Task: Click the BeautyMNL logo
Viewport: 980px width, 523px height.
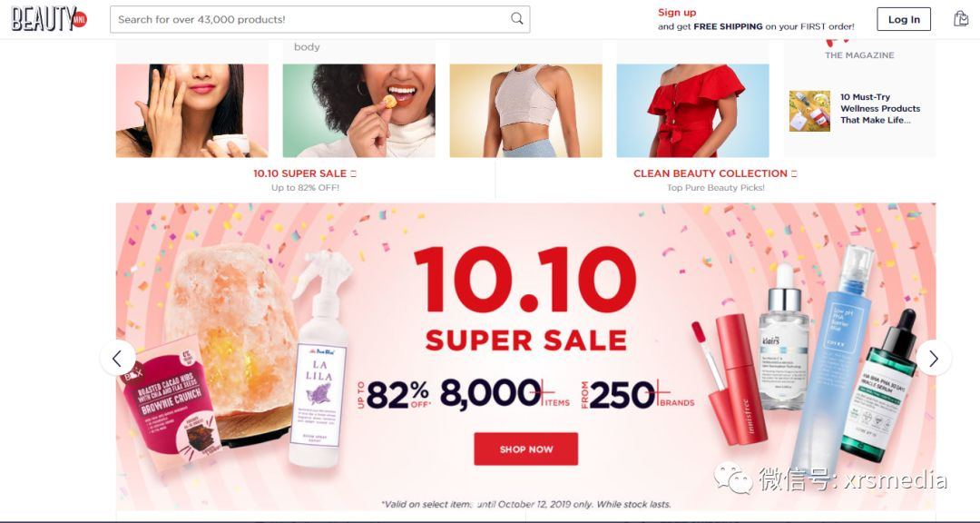Action: coord(49,19)
